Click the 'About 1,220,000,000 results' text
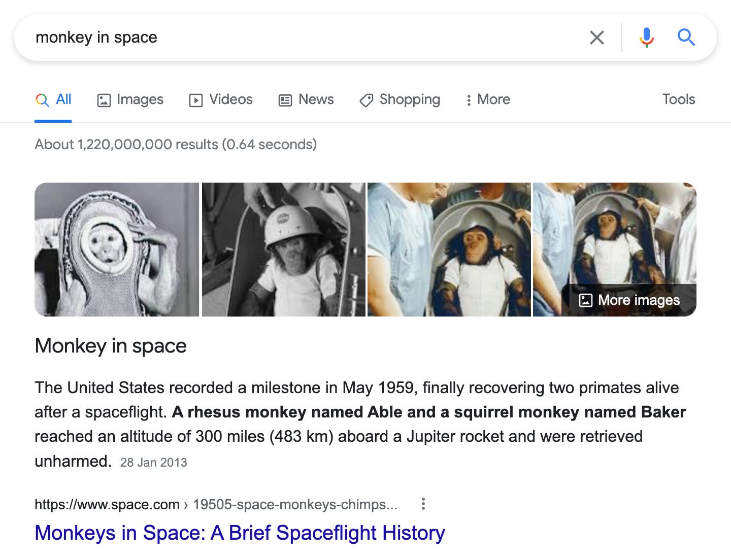This screenshot has height=560, width=731. tap(176, 145)
